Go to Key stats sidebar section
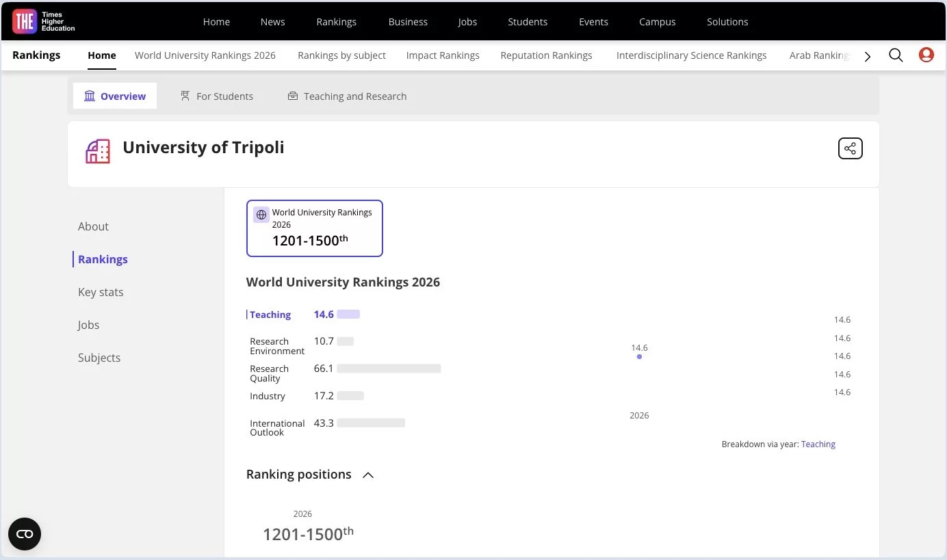 pos(101,292)
